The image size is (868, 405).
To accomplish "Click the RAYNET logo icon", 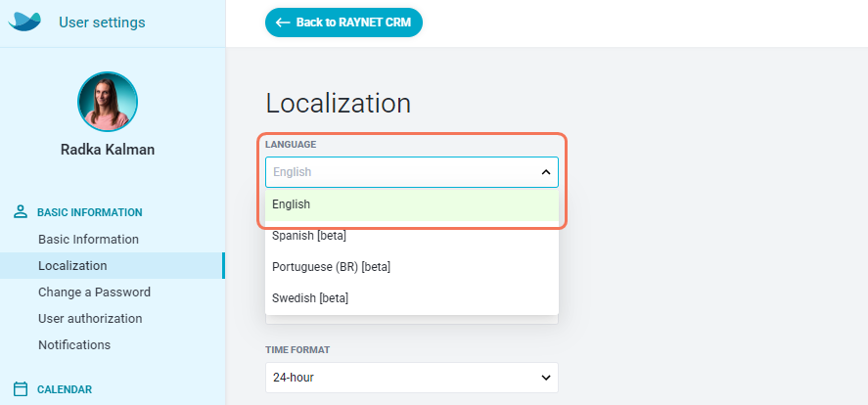I will pos(24,22).
